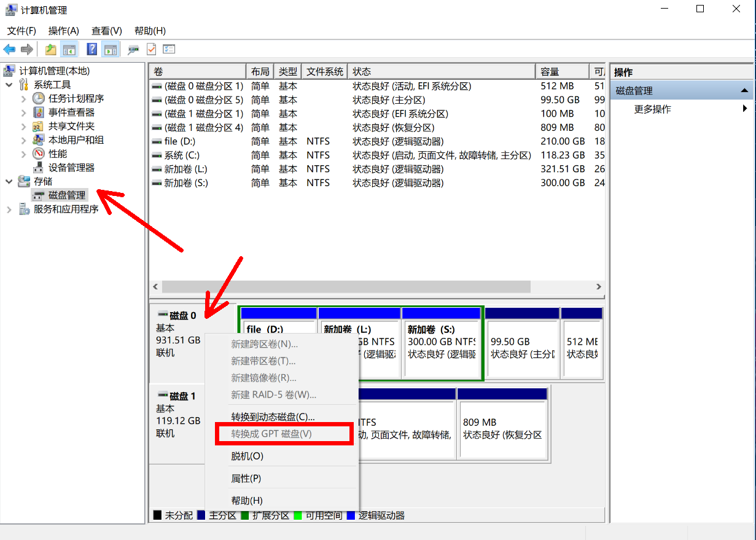Expand the 任务计划程序 node
This screenshot has height=540, width=756.
pyautogui.click(x=24, y=98)
